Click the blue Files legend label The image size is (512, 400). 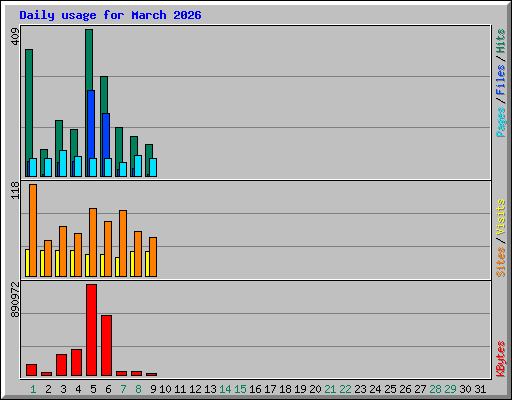click(x=500, y=79)
